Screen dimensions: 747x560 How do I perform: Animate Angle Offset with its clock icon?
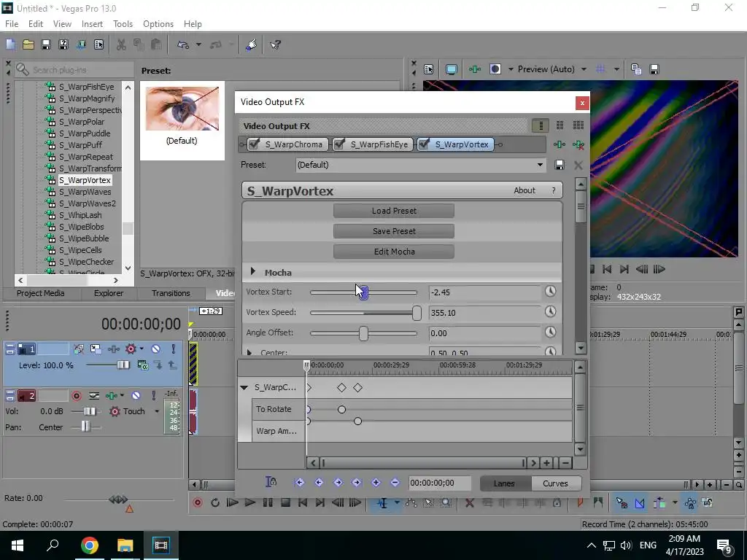550,332
